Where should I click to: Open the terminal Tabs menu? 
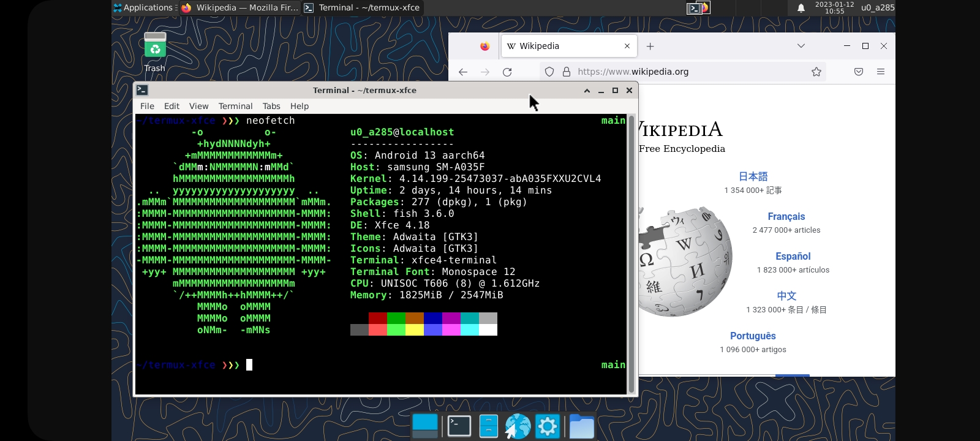coord(271,106)
